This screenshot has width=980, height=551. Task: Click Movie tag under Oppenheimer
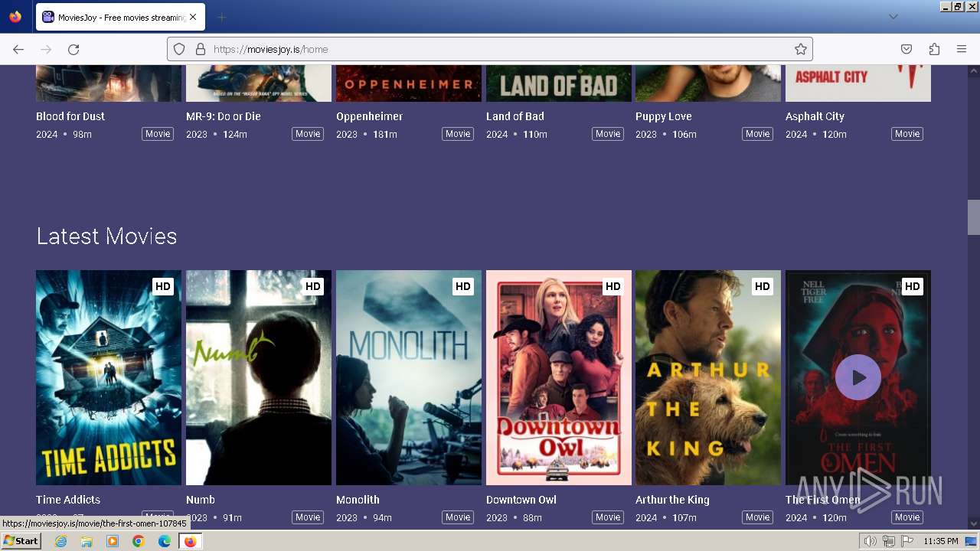click(458, 134)
